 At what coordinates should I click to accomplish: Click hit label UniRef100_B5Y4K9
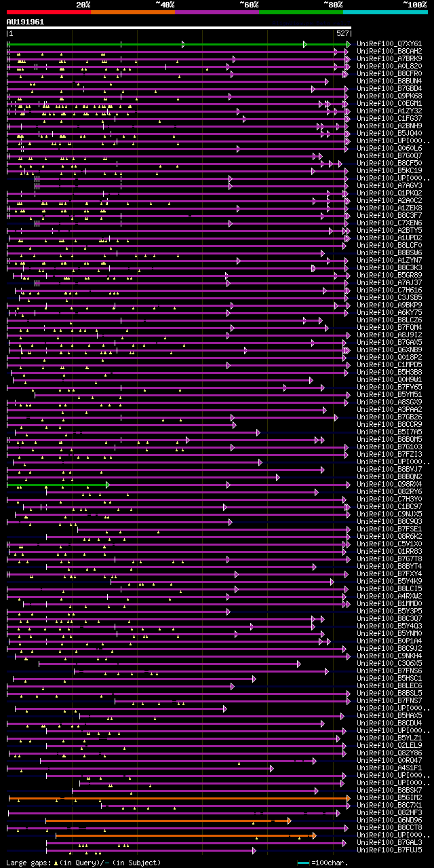pyautogui.click(x=389, y=582)
